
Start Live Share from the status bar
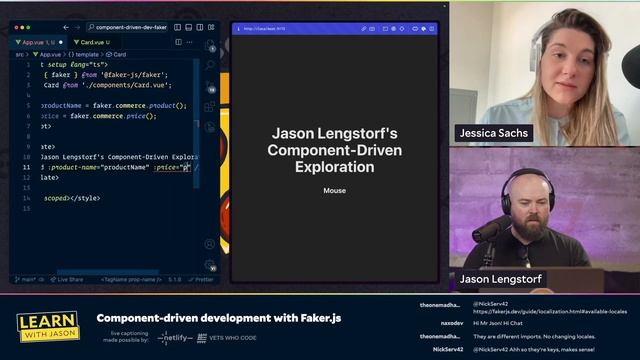click(67, 280)
